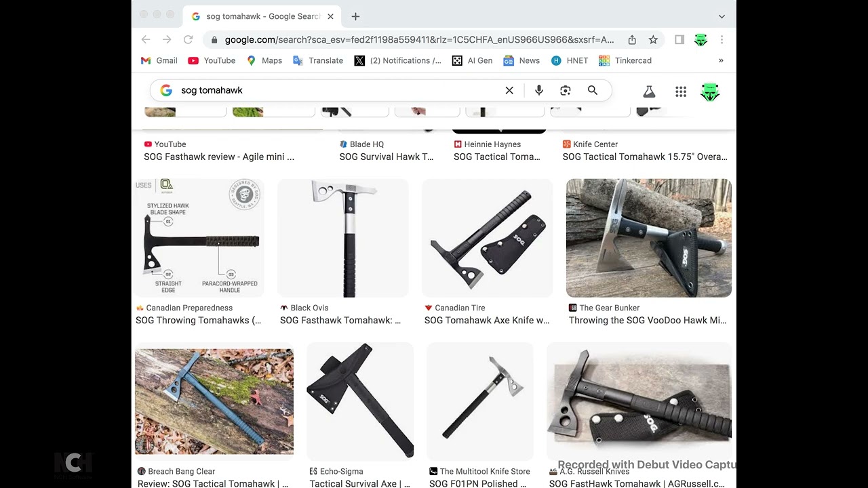Open the HNET bookmark
The height and width of the screenshot is (488, 868).
tap(570, 60)
